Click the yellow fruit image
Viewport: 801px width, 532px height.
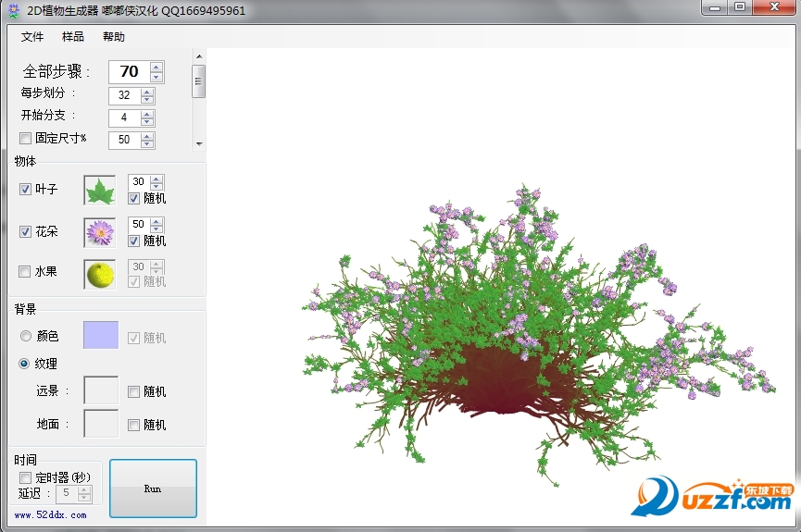click(x=100, y=274)
